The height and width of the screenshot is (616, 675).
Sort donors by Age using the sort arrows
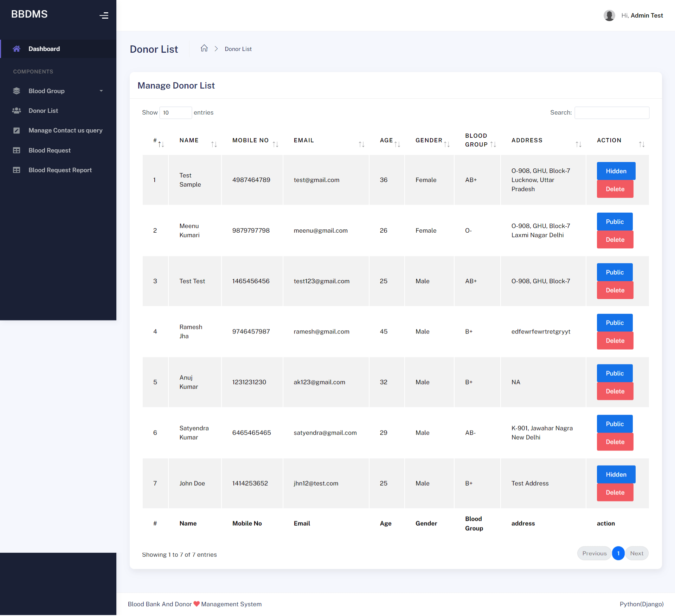(397, 144)
